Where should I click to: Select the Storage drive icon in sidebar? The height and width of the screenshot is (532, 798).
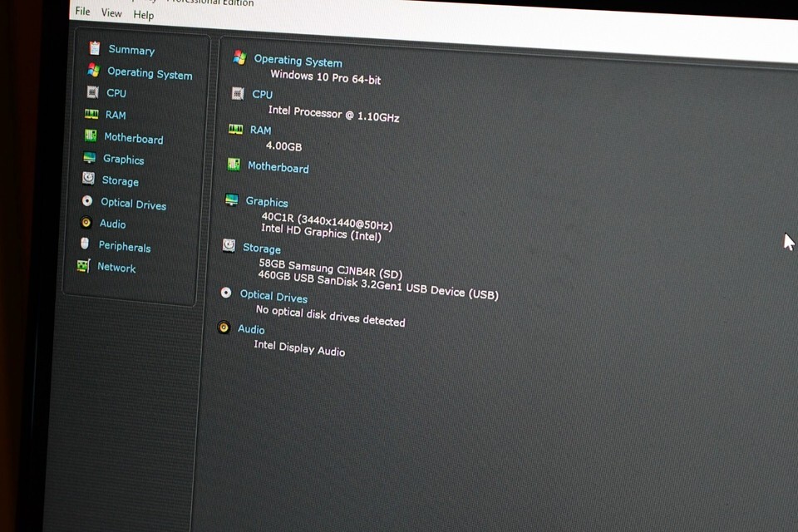88,179
